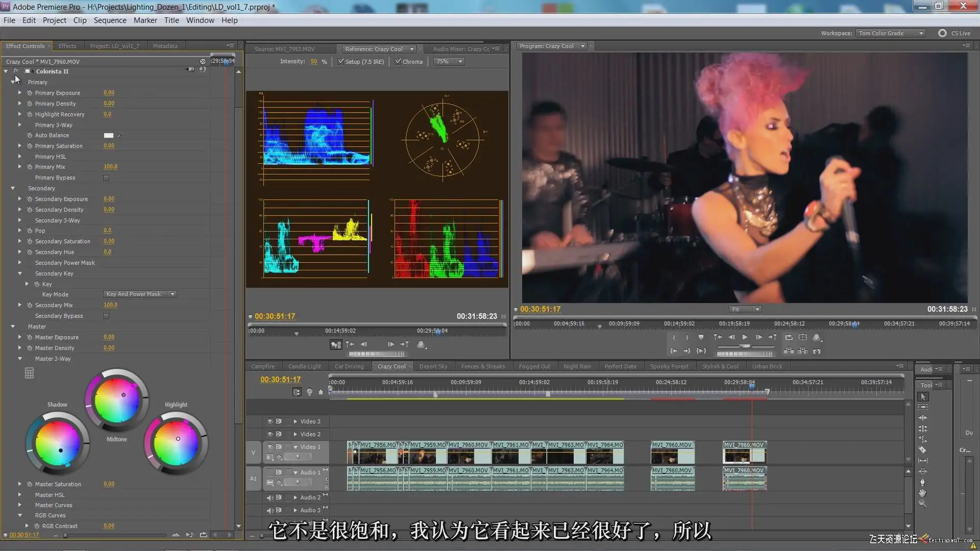Image resolution: width=980 pixels, height=551 pixels.
Task: Toggle Snap in the timeline
Action: (x=297, y=392)
